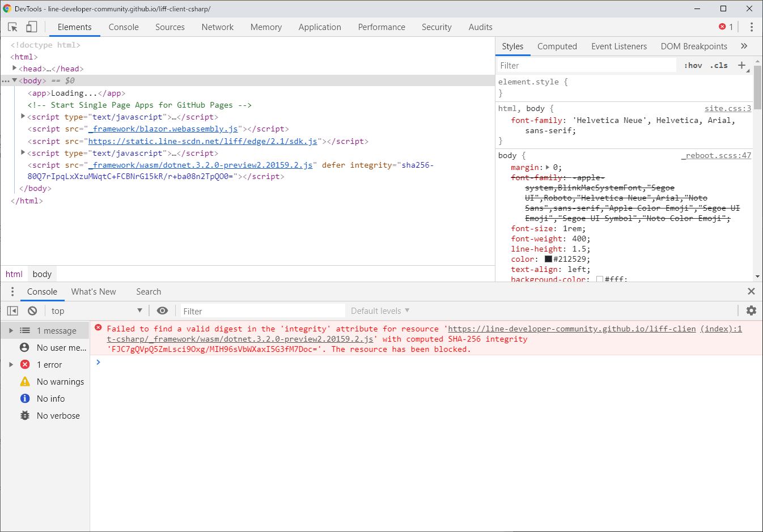The image size is (763, 532).
Task: Open console settings gear
Action: (751, 310)
